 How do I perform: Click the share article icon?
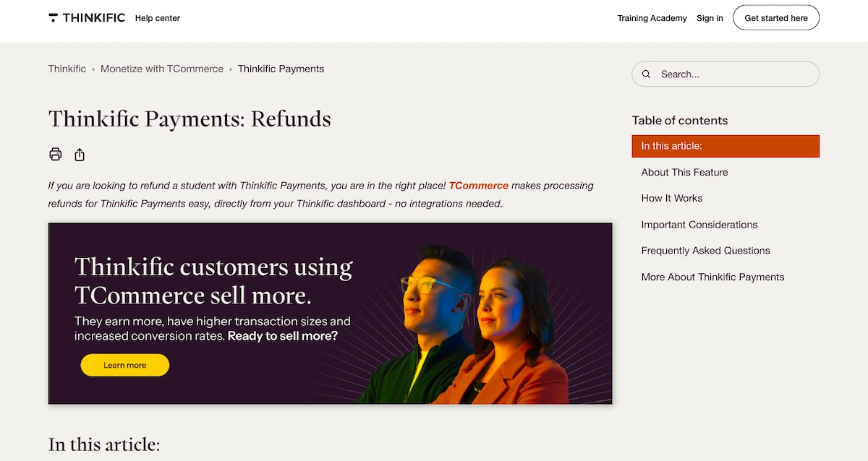click(80, 155)
